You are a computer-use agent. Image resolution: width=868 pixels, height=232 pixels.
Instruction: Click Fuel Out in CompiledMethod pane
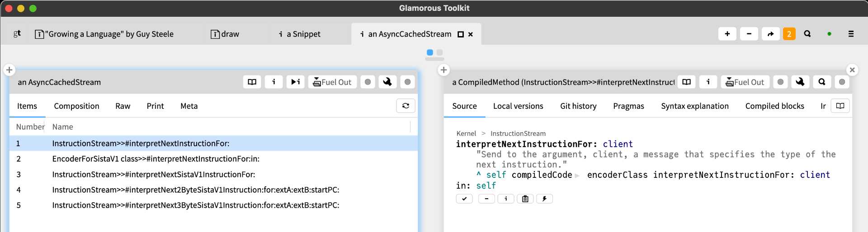745,82
